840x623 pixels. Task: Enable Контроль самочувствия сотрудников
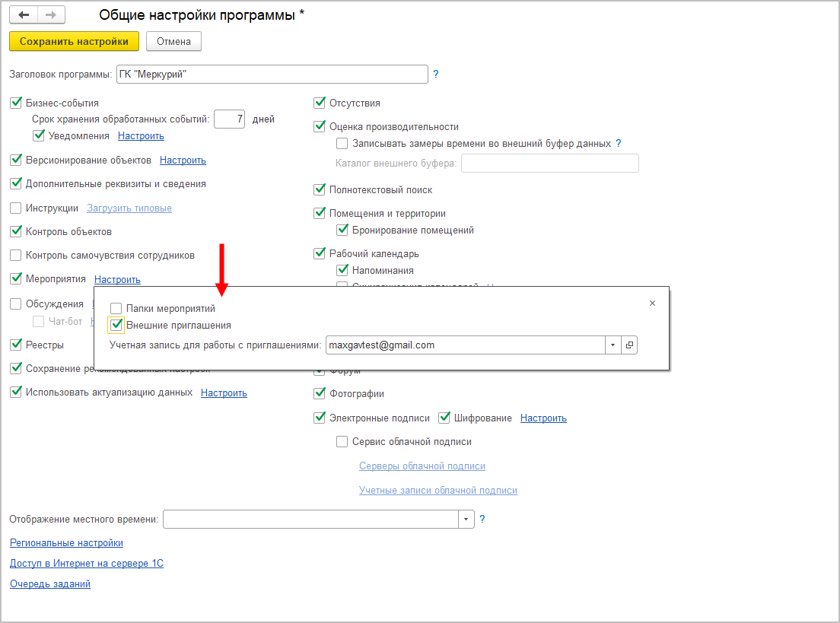pyautogui.click(x=16, y=256)
